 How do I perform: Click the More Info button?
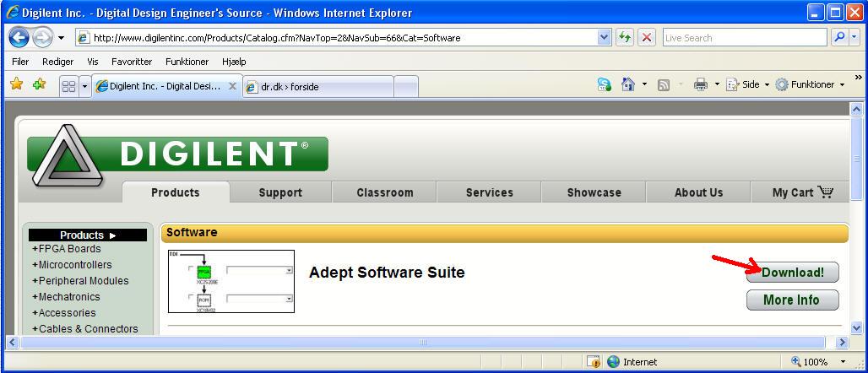coord(792,300)
